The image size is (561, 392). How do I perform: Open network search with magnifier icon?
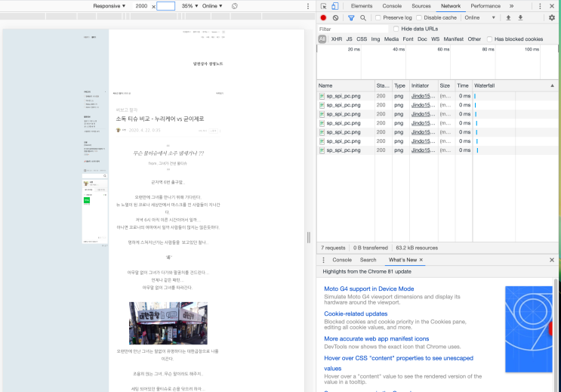(x=363, y=17)
